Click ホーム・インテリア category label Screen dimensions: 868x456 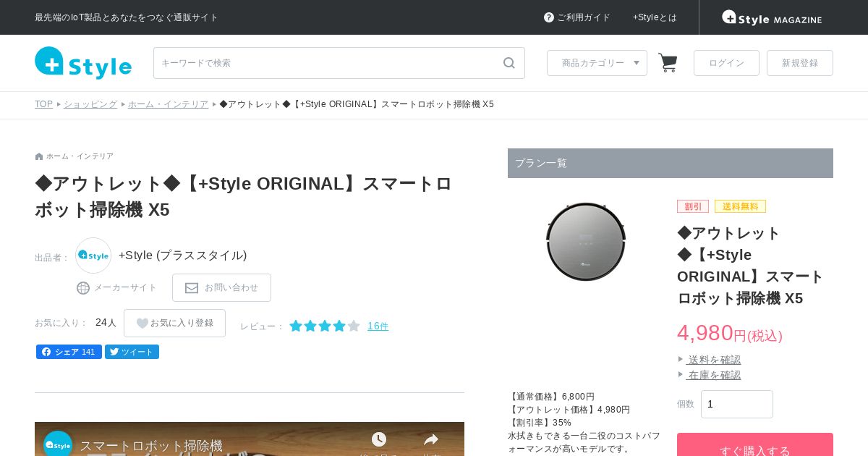80,156
